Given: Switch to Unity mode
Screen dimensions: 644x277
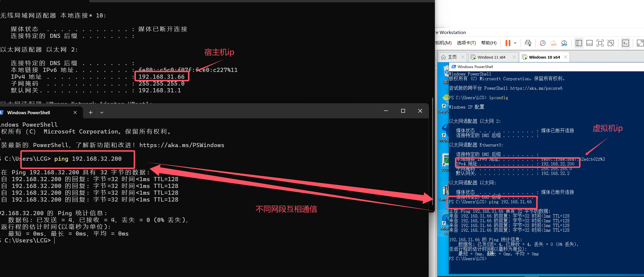Looking at the screenshot, I should (611, 43).
